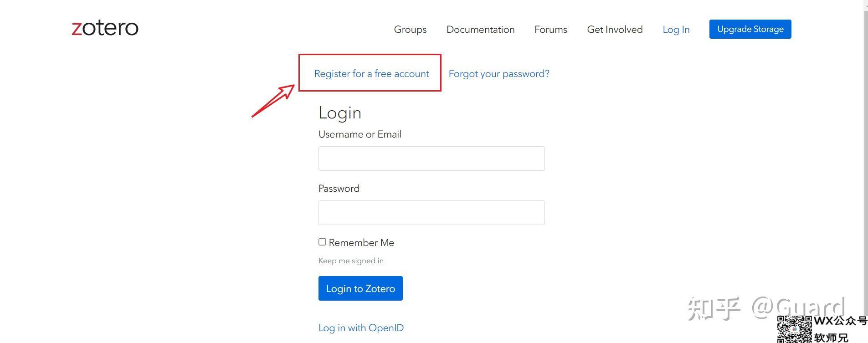Open the Documentation menu item
This screenshot has height=343, width=868.
[480, 30]
